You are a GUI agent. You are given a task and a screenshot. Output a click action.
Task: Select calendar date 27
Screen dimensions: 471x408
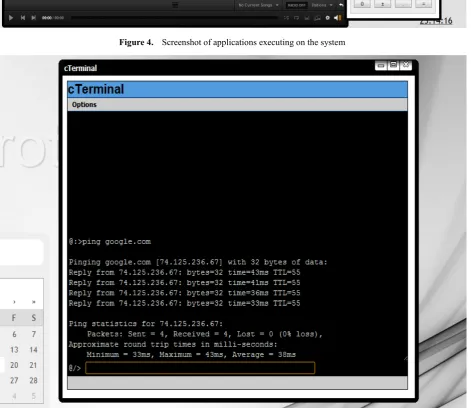point(14,380)
